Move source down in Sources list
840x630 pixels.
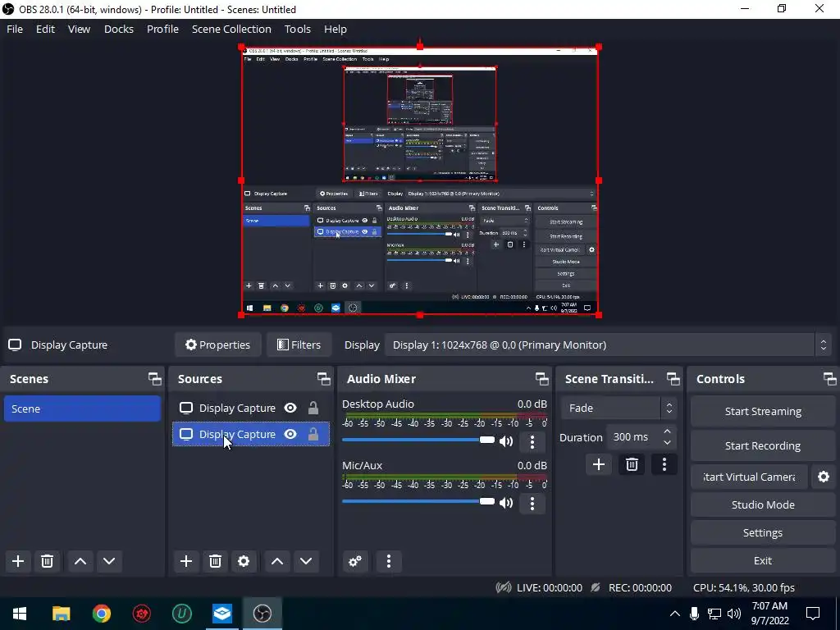click(x=306, y=561)
